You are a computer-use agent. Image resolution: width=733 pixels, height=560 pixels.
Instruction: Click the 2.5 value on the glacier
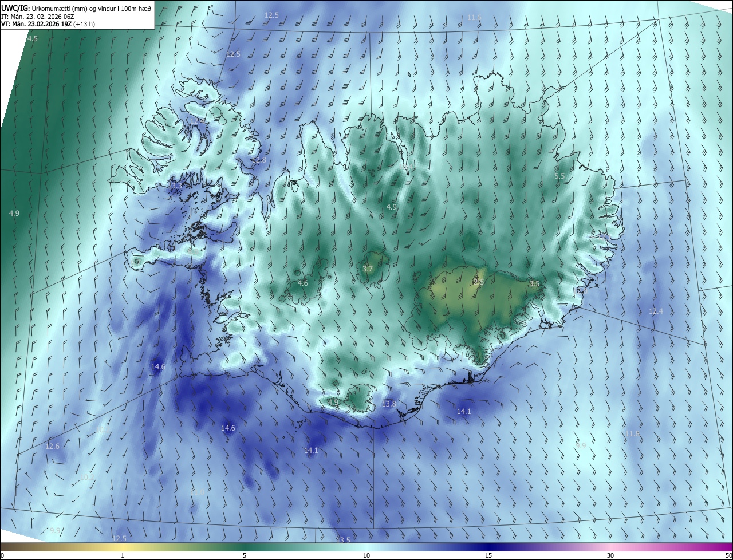point(479,282)
